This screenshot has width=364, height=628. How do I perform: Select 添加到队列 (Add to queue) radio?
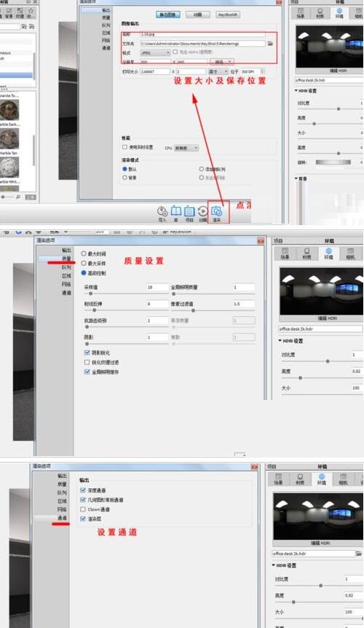coord(202,169)
